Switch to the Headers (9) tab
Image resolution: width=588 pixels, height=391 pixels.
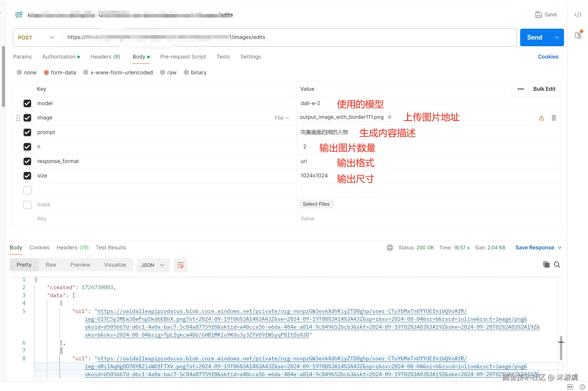click(105, 57)
